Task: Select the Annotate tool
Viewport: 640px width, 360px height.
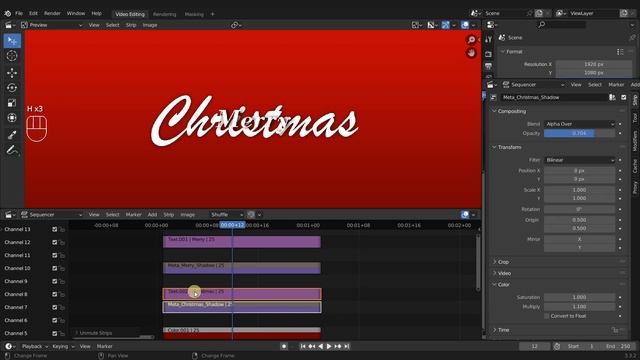Action: click(x=12, y=150)
